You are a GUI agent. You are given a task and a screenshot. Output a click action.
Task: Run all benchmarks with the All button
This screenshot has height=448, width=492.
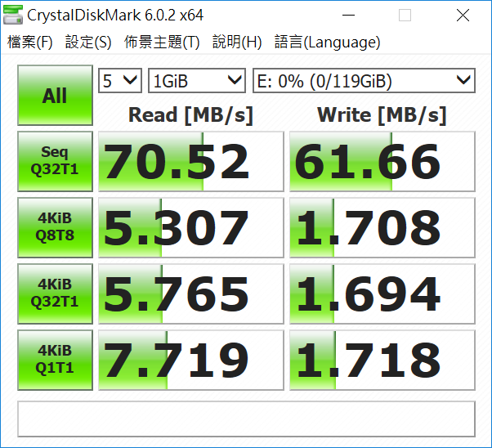55,95
